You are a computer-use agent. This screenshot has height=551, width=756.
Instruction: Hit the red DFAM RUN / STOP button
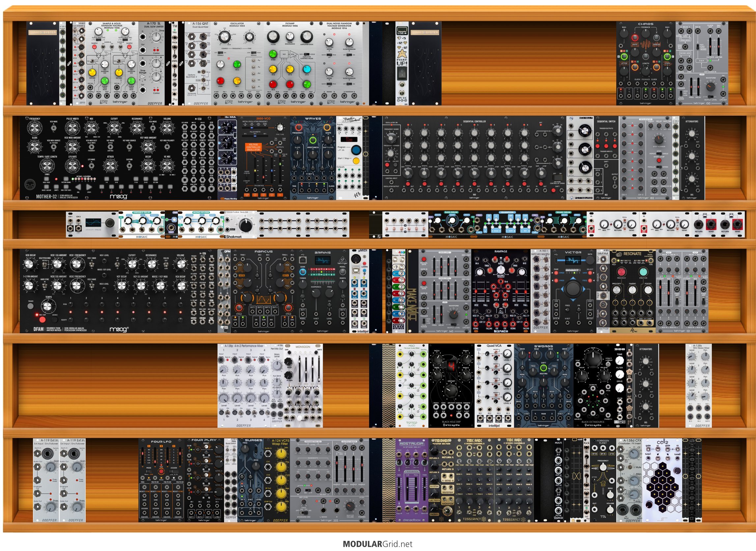coord(43,320)
